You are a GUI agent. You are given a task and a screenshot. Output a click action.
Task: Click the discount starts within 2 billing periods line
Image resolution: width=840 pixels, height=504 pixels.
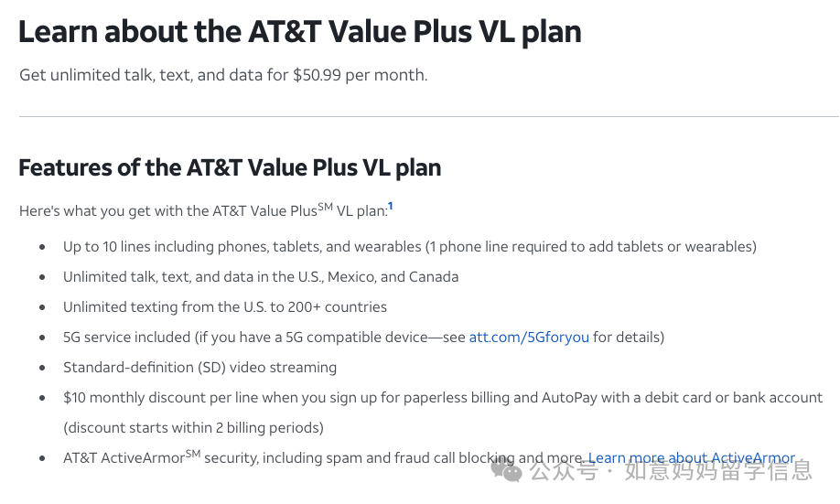[193, 428]
